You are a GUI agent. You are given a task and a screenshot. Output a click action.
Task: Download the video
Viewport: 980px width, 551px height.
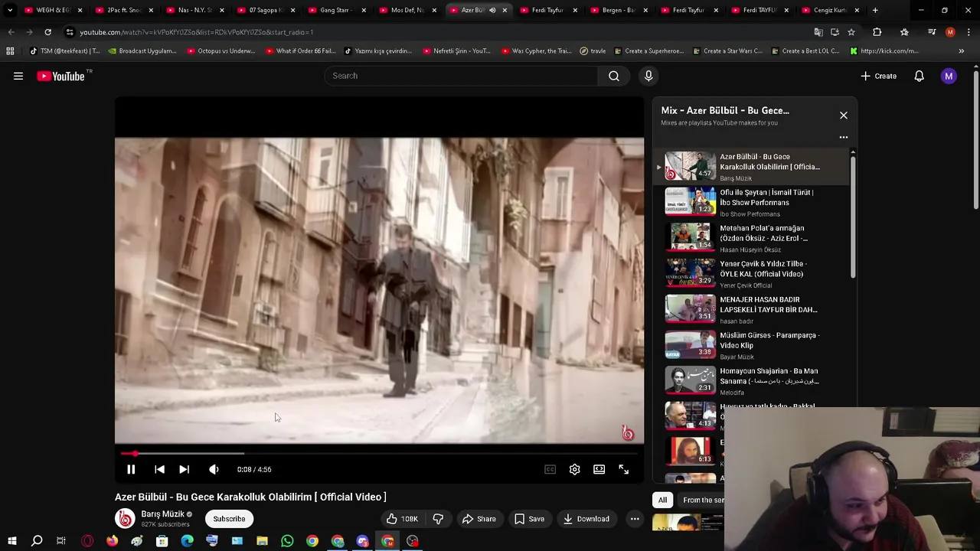point(586,519)
